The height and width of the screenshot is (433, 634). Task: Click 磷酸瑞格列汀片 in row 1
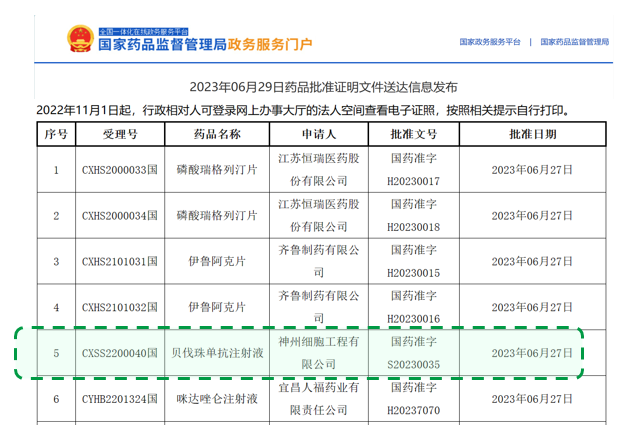click(x=217, y=170)
